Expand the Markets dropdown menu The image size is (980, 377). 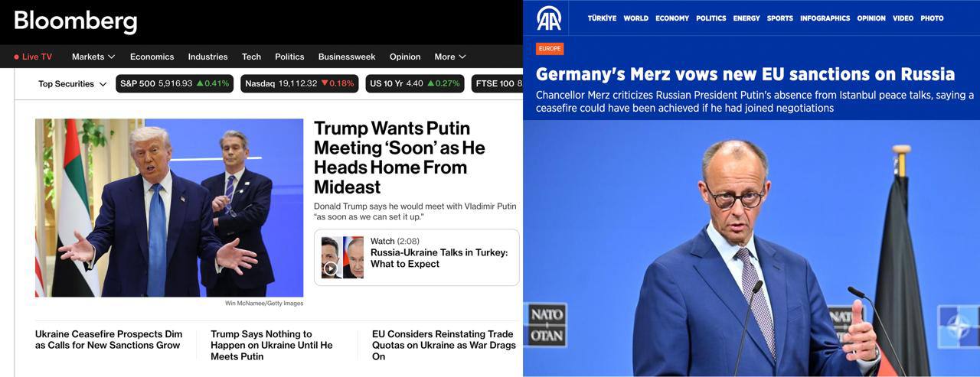[x=93, y=57]
